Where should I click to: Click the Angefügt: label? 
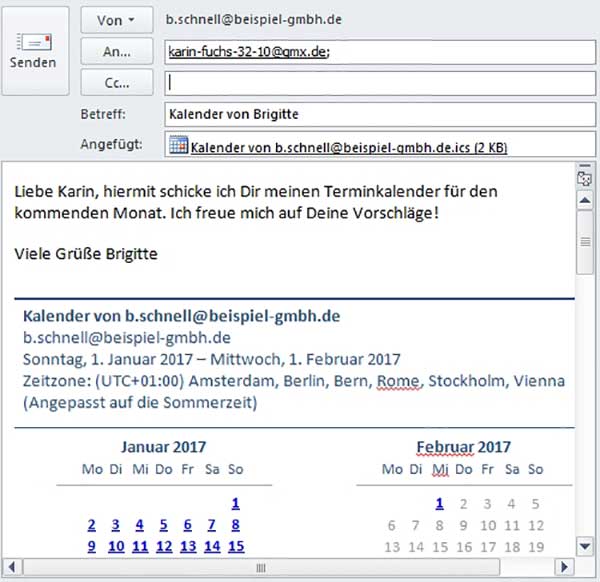pyautogui.click(x=111, y=144)
